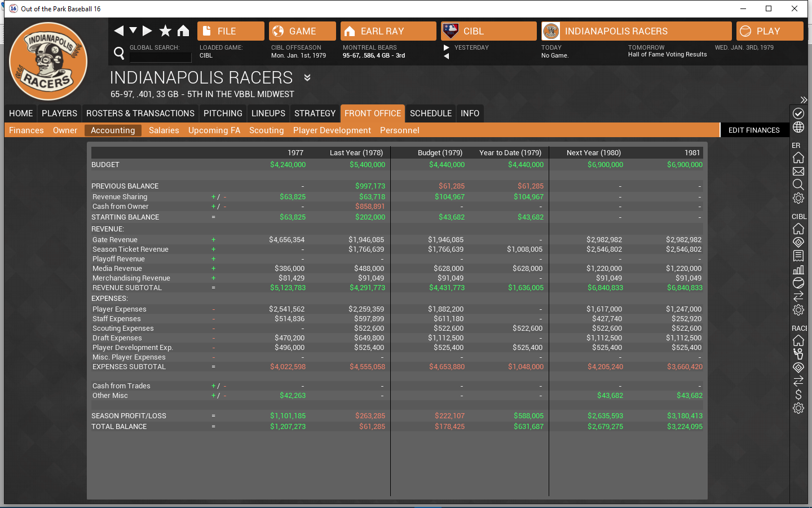This screenshot has width=812, height=508.
Task: Click the 'Gate Revenue' row label
Action: pyautogui.click(x=115, y=240)
